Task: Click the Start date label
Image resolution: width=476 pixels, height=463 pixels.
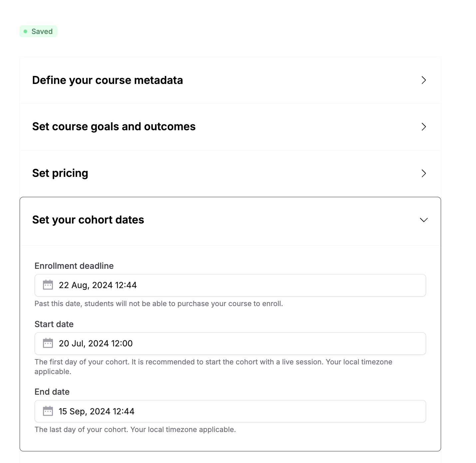Action: point(54,324)
